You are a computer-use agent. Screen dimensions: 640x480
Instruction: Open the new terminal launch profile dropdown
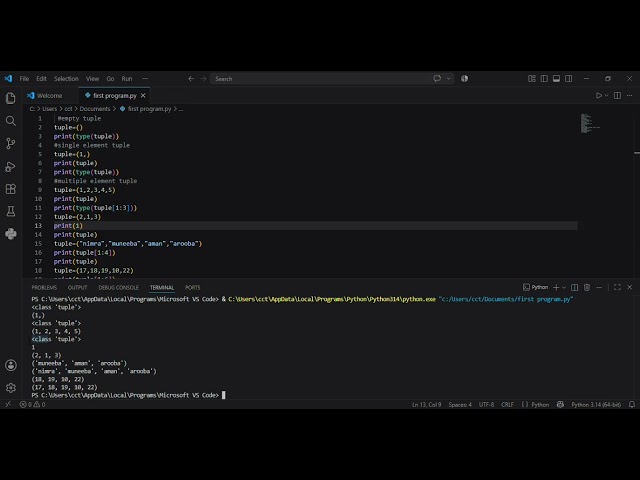pyautogui.click(x=564, y=287)
